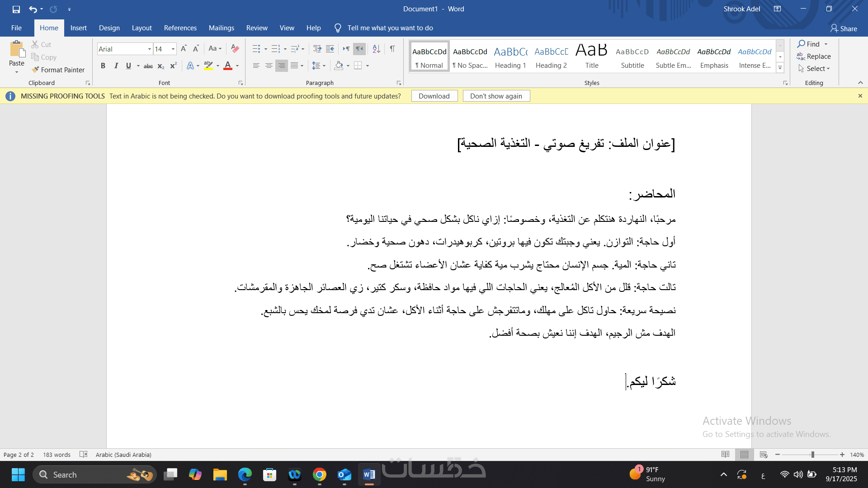
Task: Click the Clear All Formatting icon
Action: [x=235, y=49]
